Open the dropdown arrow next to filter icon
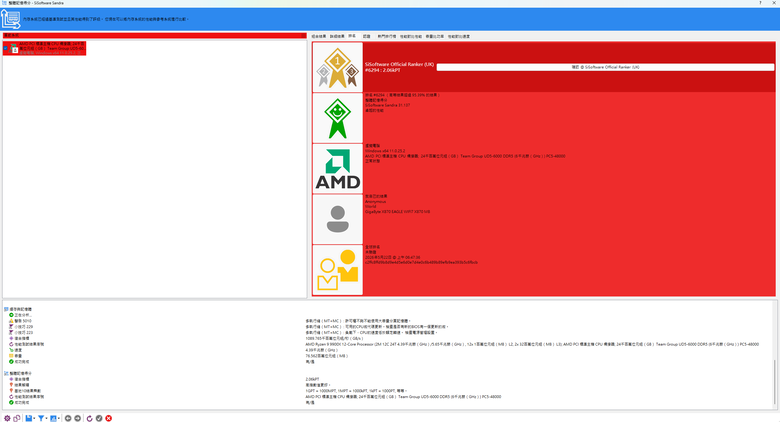The height and width of the screenshot is (422, 780). coord(46,419)
